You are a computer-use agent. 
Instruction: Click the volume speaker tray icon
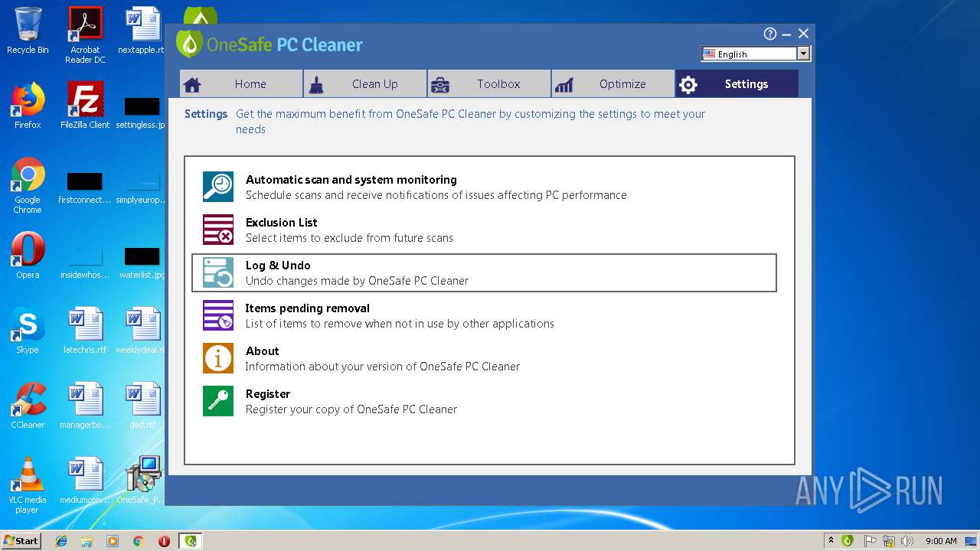click(907, 541)
